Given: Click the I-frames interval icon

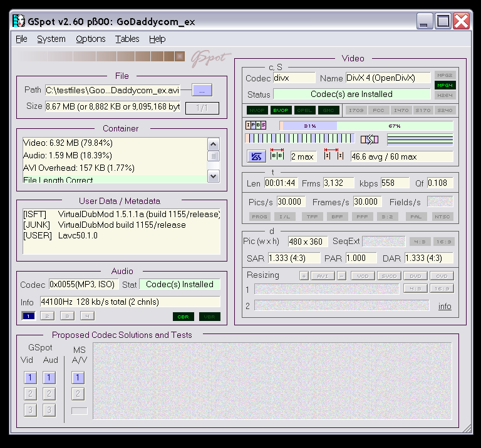Looking at the screenshot, I should 334,155.
